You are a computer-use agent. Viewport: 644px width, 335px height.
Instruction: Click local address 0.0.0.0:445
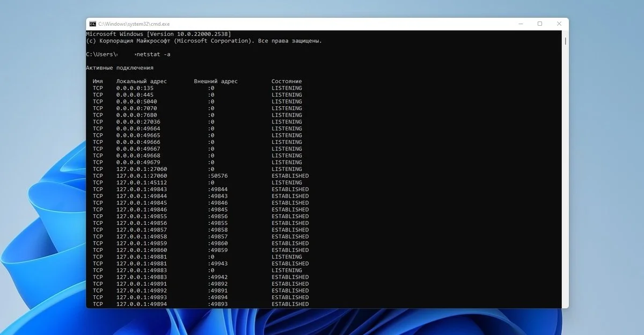pyautogui.click(x=135, y=95)
